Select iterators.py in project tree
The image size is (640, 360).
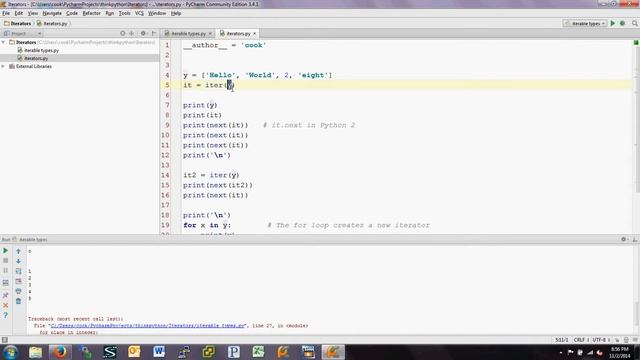click(36, 58)
